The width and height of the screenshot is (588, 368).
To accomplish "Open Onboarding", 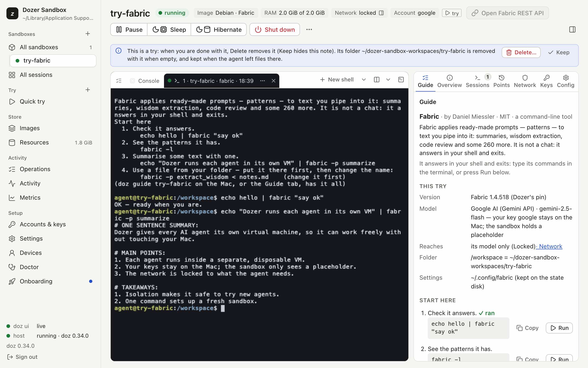I will pyautogui.click(x=51, y=281).
